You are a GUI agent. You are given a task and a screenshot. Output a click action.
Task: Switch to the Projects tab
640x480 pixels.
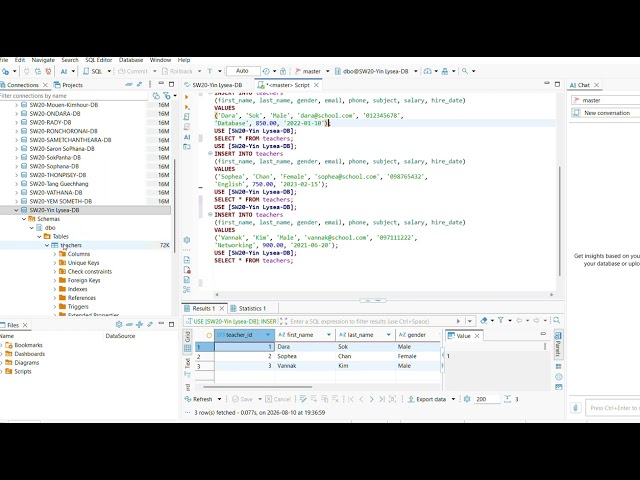click(x=69, y=85)
